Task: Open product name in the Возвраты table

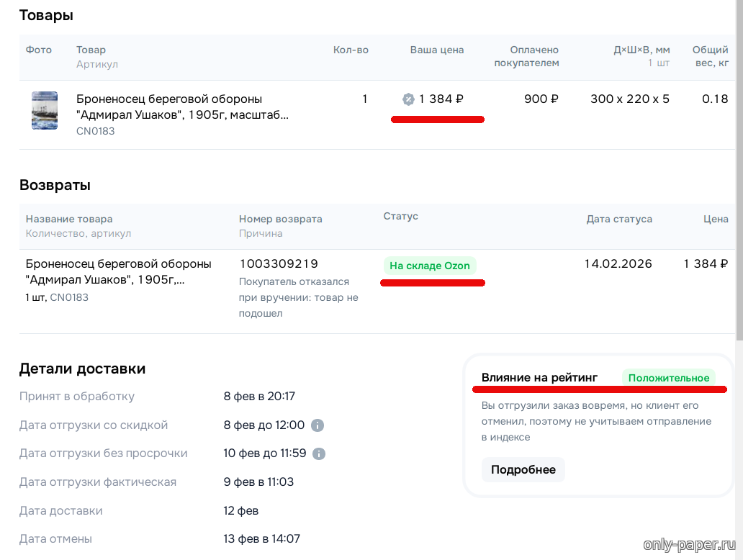Action: [118, 271]
